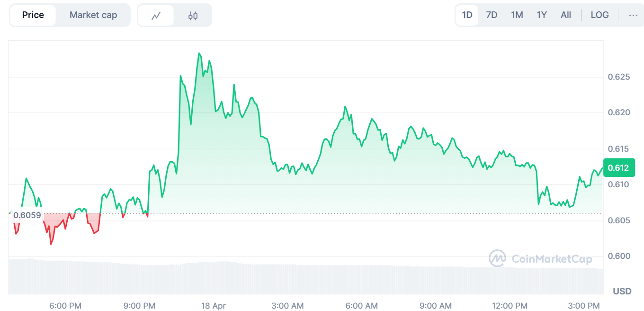644x311 pixels.
Task: Select the Price tab
Action: click(x=33, y=15)
